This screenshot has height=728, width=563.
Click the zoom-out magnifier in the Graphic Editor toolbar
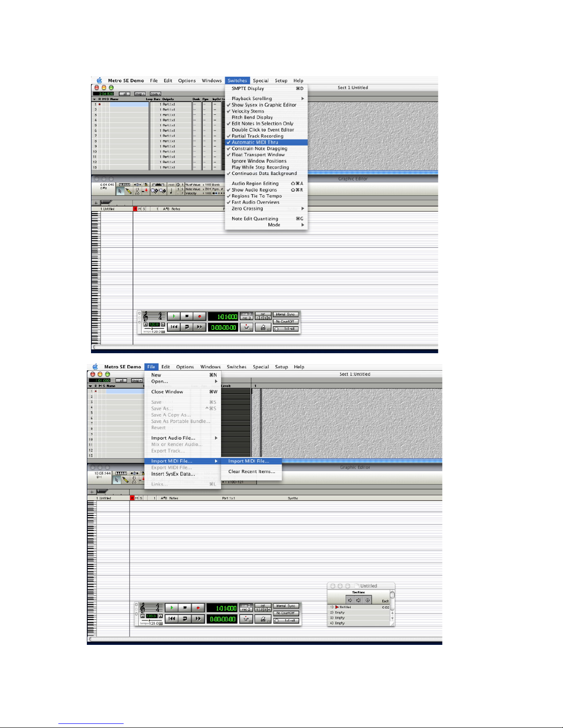click(x=163, y=191)
